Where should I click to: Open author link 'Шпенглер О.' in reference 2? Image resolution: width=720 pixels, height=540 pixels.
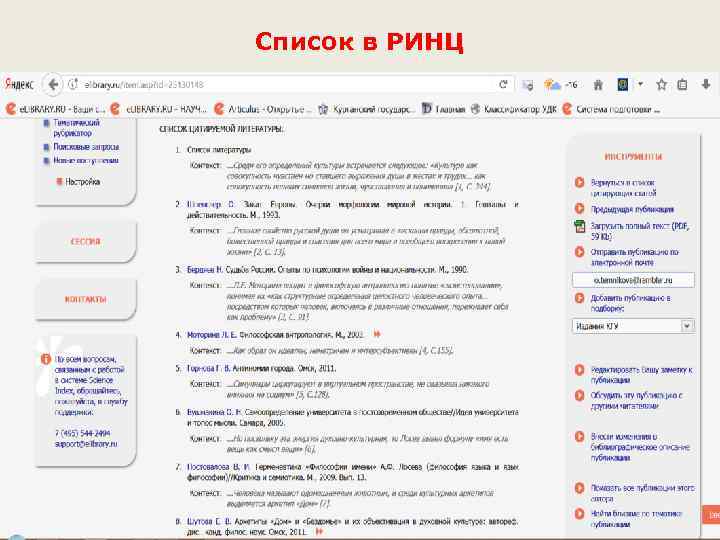[x=210, y=204]
